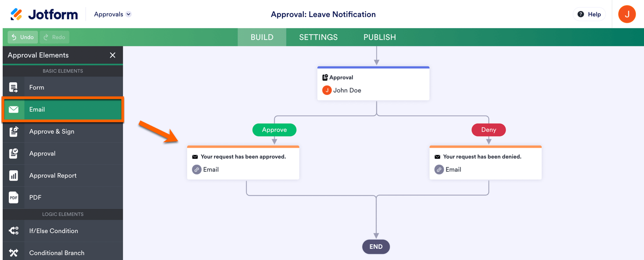Open the user avatar account menu
The height and width of the screenshot is (260, 644).
(627, 14)
